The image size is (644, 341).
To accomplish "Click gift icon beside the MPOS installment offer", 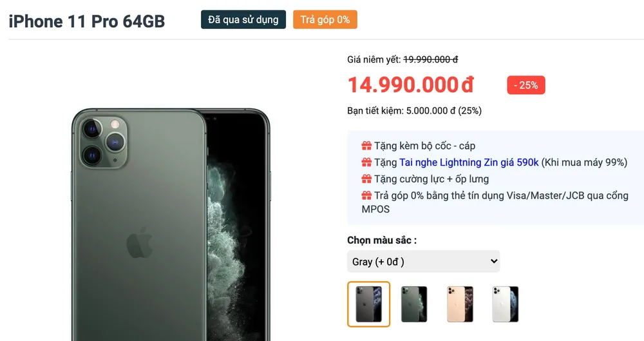I will coord(366,195).
